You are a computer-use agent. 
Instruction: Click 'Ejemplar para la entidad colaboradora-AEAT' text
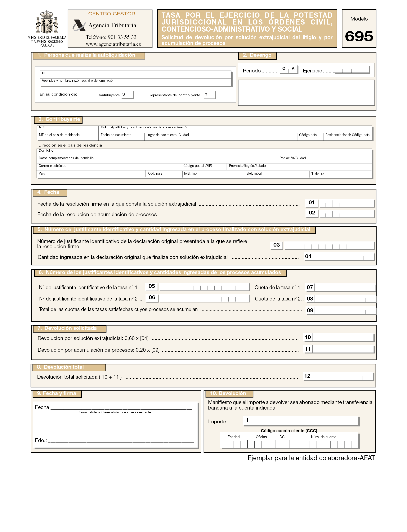[311, 458]
